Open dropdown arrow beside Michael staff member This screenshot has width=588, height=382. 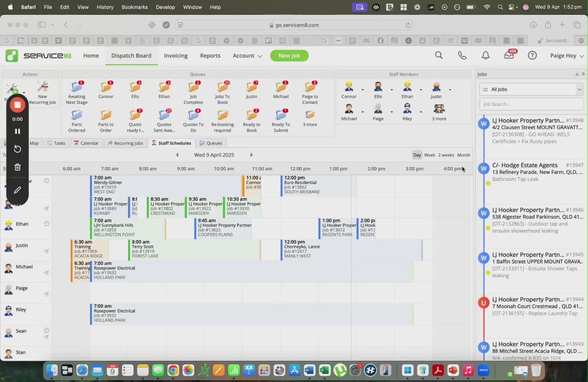coord(362,112)
